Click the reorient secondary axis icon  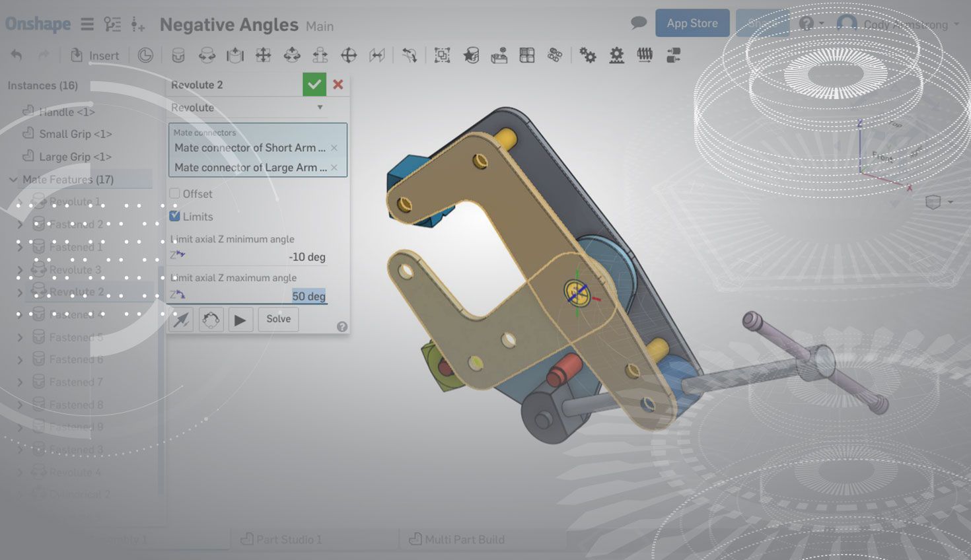pyautogui.click(x=211, y=320)
